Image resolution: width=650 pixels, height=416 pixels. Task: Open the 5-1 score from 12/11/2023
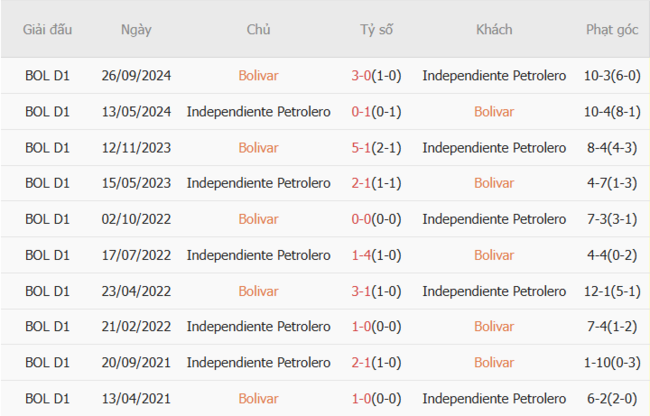tap(363, 147)
